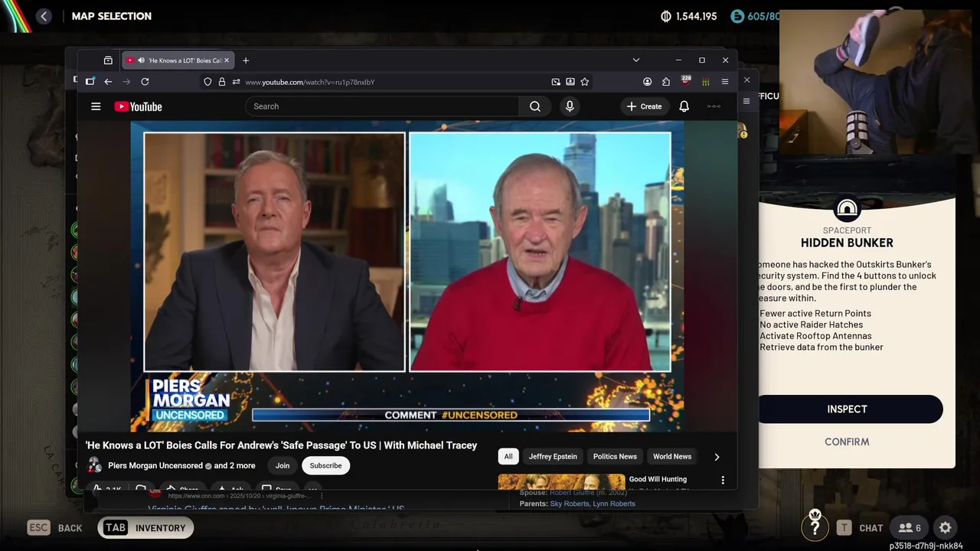
Task: Open the browser application menu
Action: [x=725, y=82]
